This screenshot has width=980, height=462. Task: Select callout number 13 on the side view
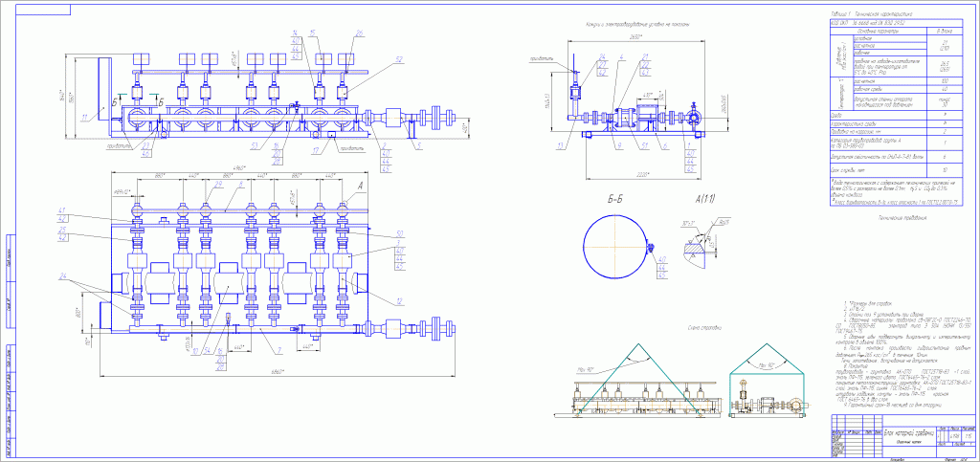(561, 145)
